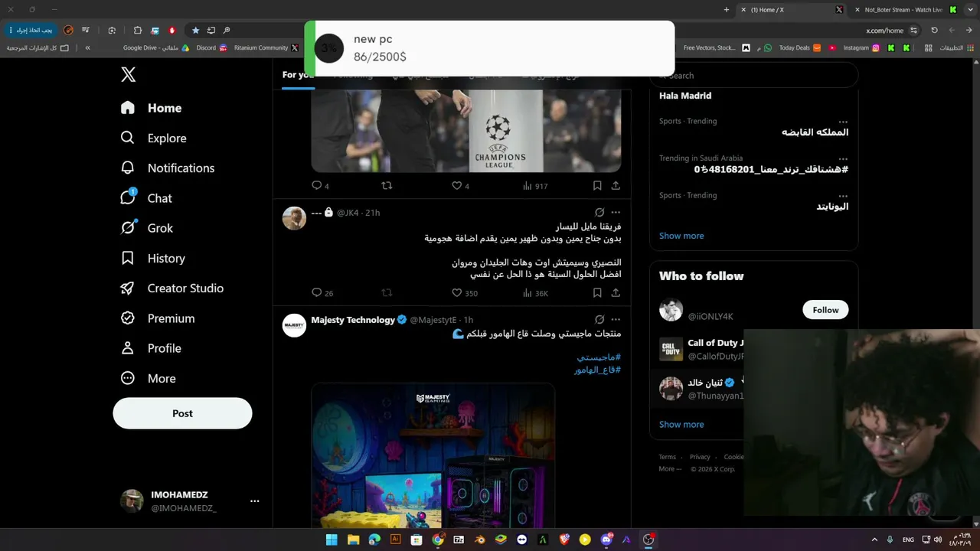This screenshot has height=551, width=980.
Task: Open the #قاع_الهامور hashtag
Action: tap(597, 370)
